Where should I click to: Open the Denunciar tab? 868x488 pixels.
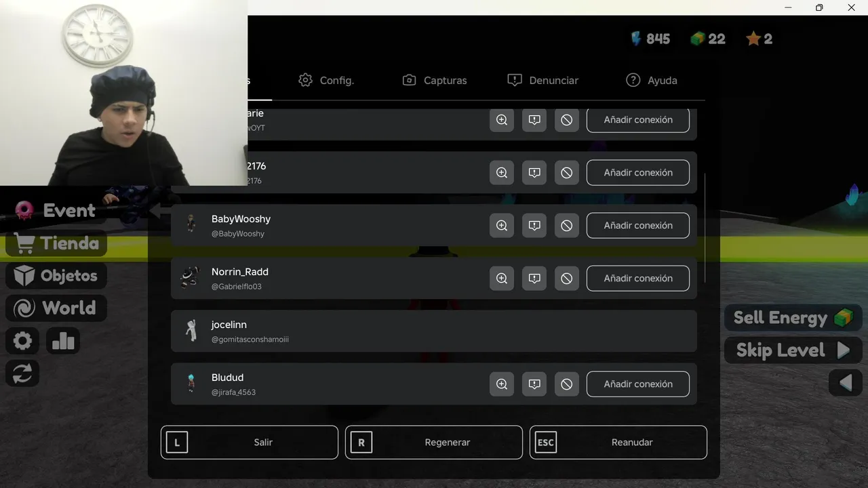coord(543,80)
